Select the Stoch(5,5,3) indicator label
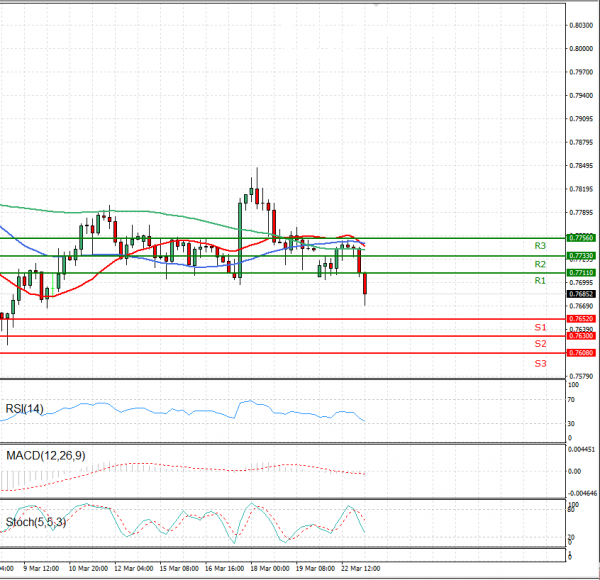The image size is (600, 580). (x=36, y=522)
